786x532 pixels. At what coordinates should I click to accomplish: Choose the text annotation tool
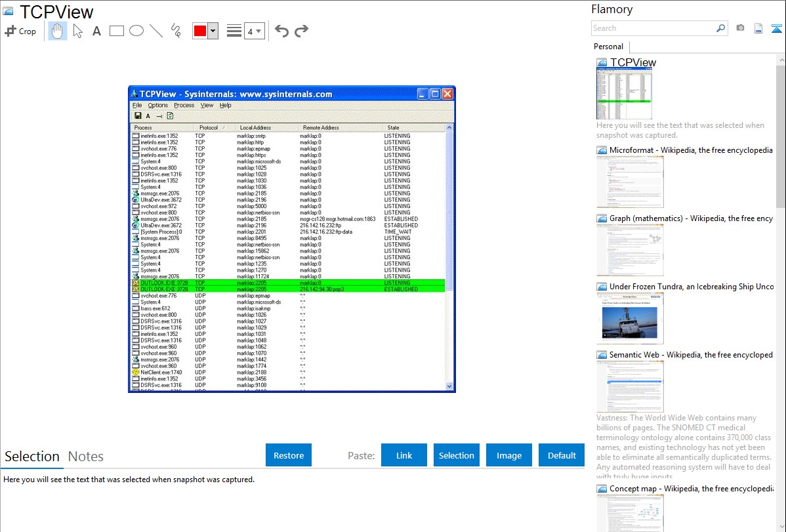pos(96,31)
